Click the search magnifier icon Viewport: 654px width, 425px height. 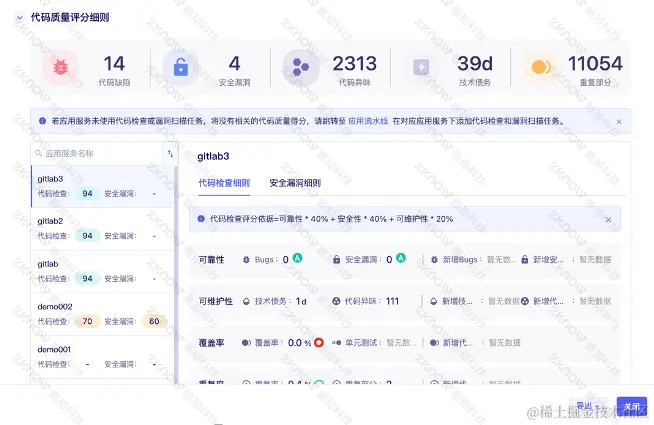coord(38,153)
